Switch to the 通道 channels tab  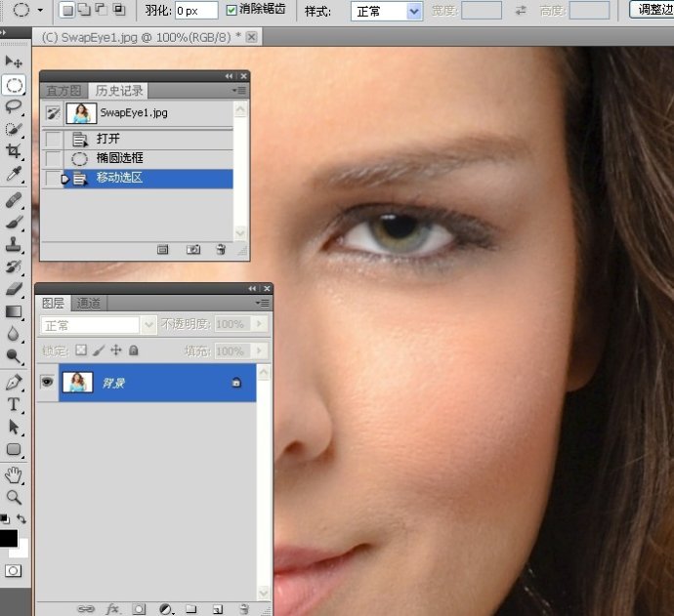point(89,304)
